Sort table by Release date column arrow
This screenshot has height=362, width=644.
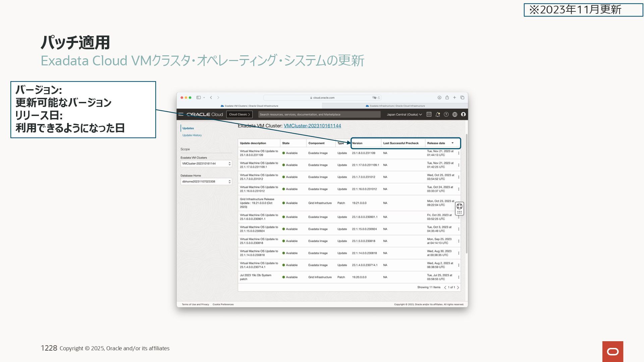point(452,143)
